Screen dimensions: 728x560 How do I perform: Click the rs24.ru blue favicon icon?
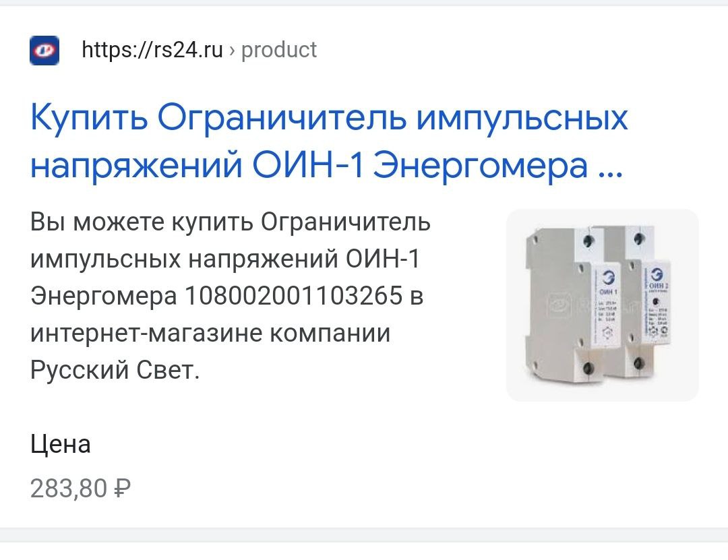44,50
